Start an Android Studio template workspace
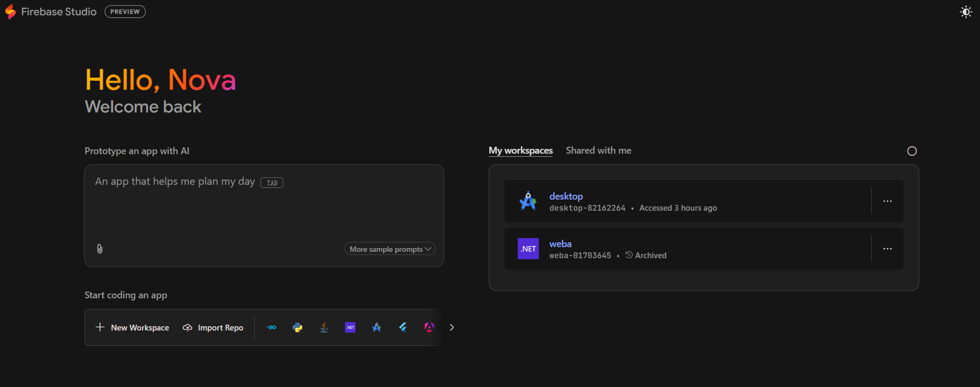Screen dimensions: 980x387 pos(377,327)
